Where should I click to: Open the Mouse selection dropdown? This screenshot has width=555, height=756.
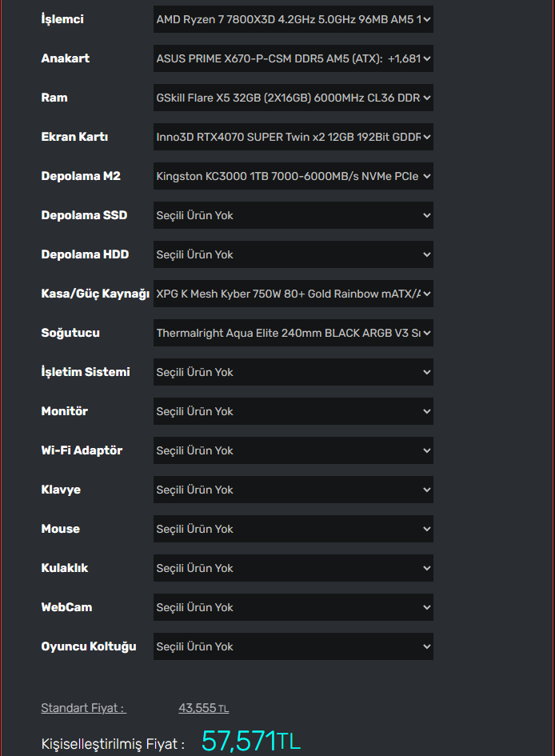click(293, 529)
